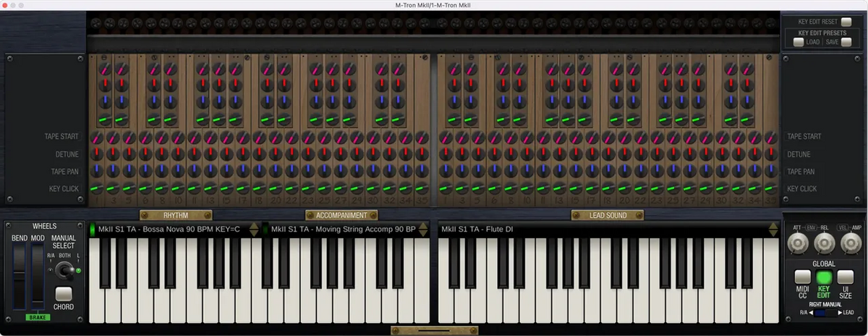Click the Key Click label on the right
This screenshot has height=336, width=868.
802,188
